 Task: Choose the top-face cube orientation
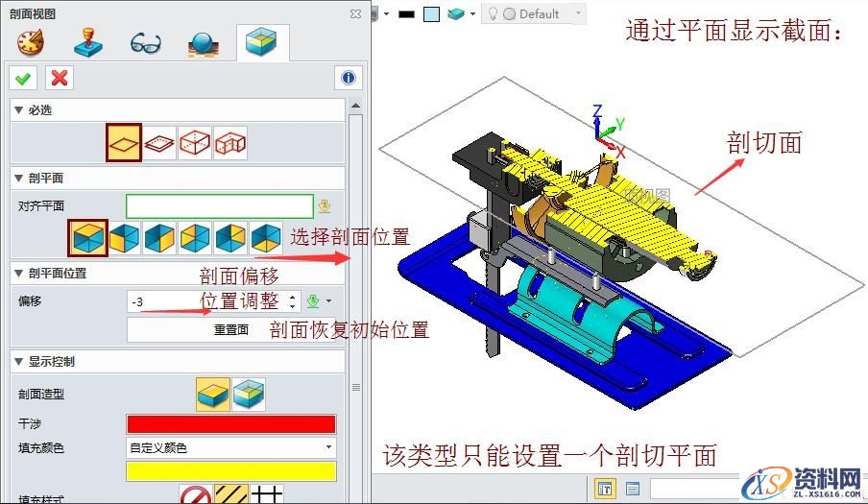tap(88, 238)
